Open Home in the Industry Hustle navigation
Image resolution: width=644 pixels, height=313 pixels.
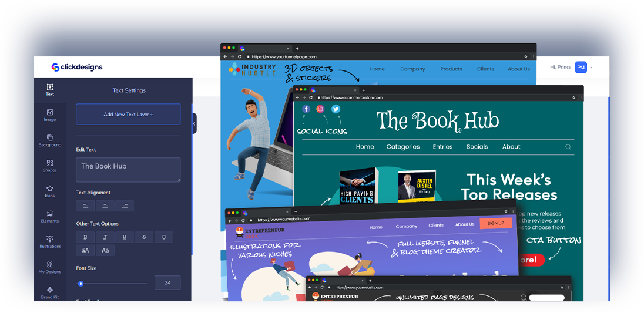coord(377,69)
